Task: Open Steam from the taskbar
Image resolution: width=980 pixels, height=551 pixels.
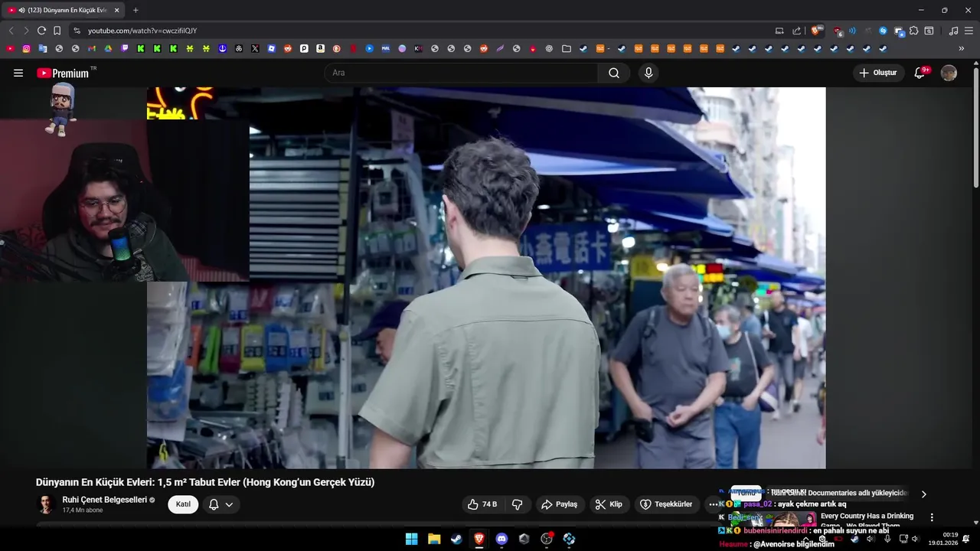Action: coord(456,539)
